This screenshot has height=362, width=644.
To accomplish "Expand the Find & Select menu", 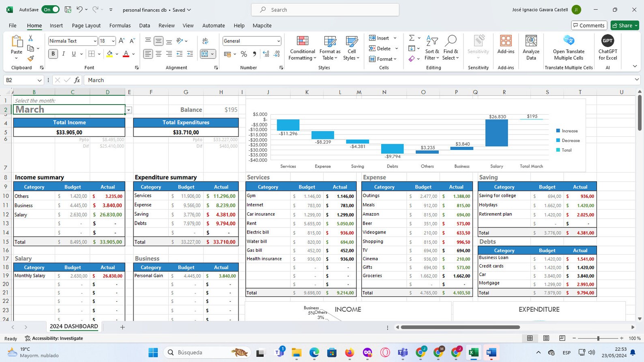I will [451, 47].
